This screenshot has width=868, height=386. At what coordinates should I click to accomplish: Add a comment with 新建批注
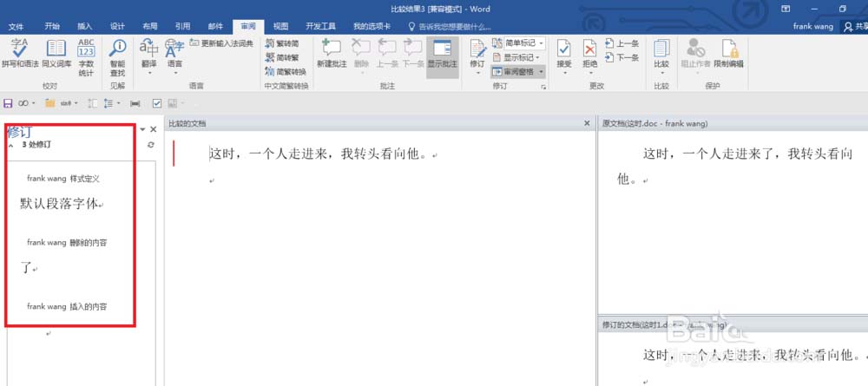pyautogui.click(x=331, y=54)
